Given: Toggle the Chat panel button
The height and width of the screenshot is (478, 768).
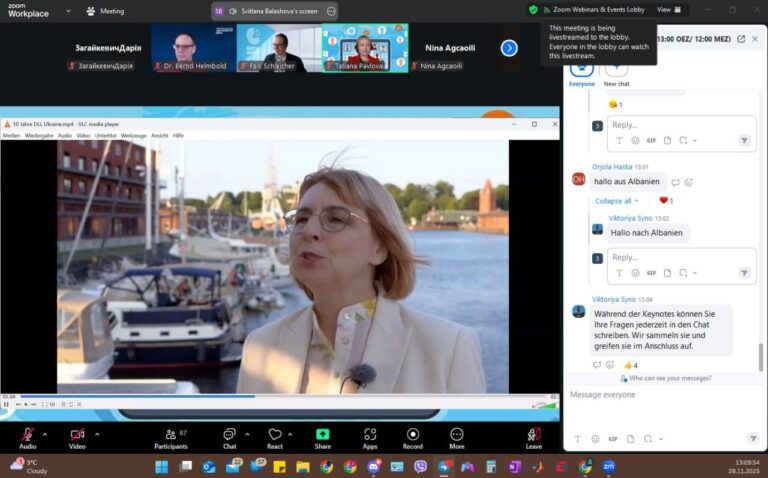Looking at the screenshot, I should point(229,434).
